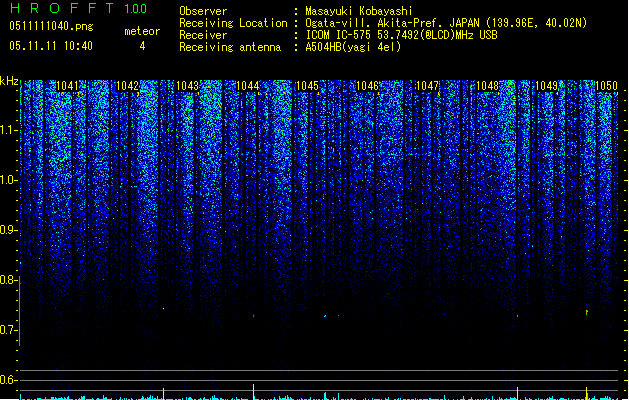This screenshot has height=400, width=629.
Task: Click time marker 1043
Action: pos(187,86)
